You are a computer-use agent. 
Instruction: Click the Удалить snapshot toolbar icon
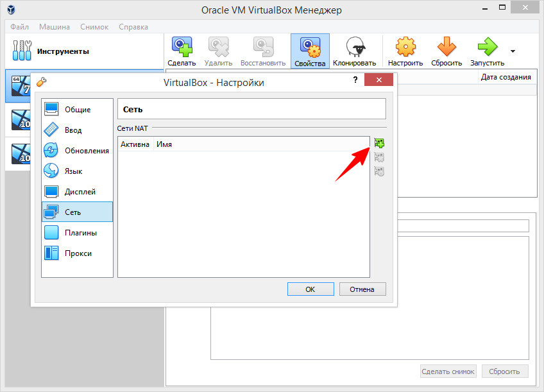218,51
